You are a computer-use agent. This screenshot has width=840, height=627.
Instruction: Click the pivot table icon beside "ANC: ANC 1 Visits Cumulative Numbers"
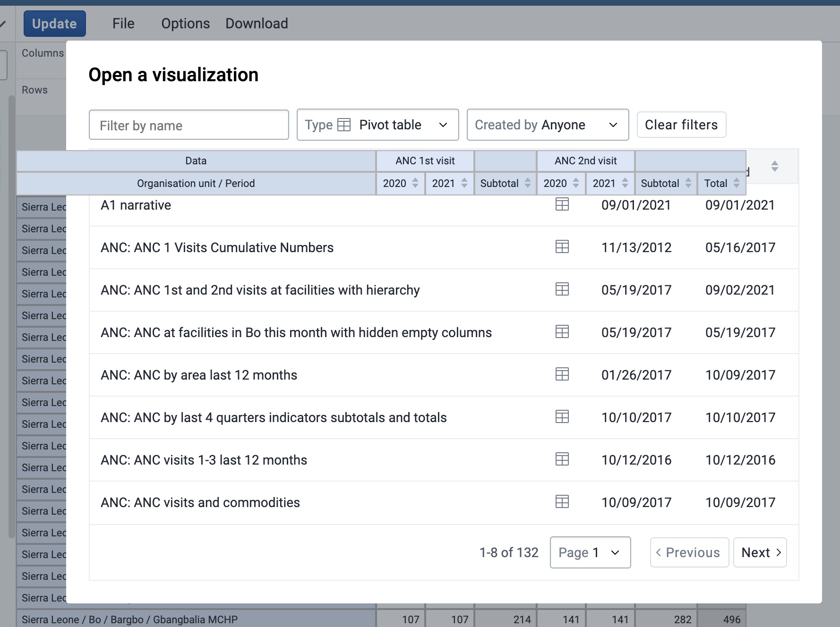562,247
